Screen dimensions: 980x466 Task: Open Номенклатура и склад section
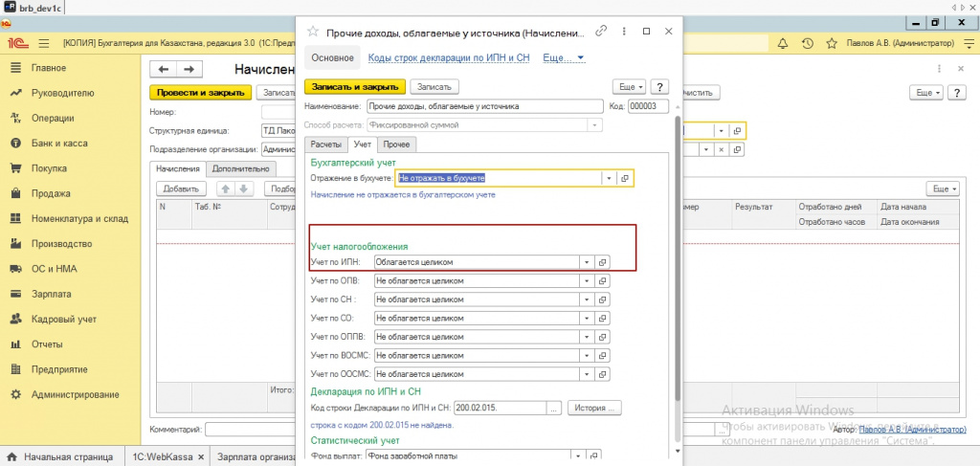point(79,218)
